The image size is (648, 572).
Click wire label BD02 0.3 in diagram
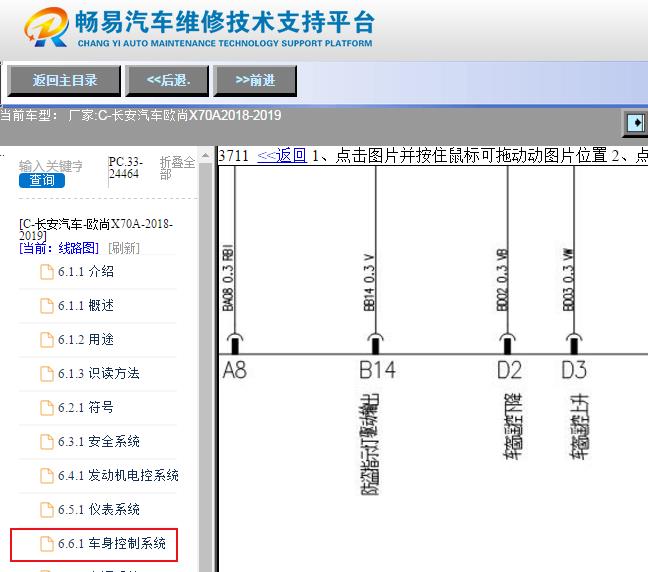pos(501,280)
